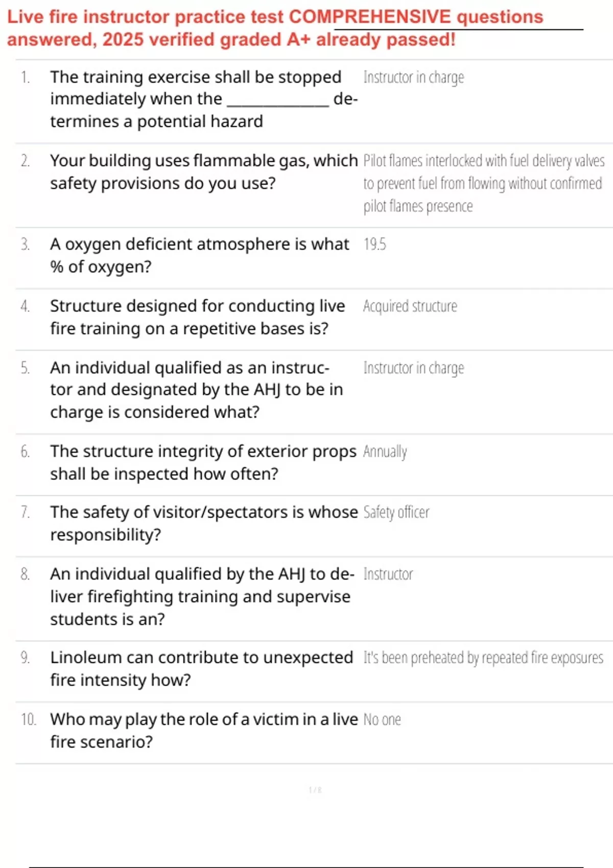Select the preheated by repeated fire exposures answer
The height and width of the screenshot is (868, 613).
483,658
